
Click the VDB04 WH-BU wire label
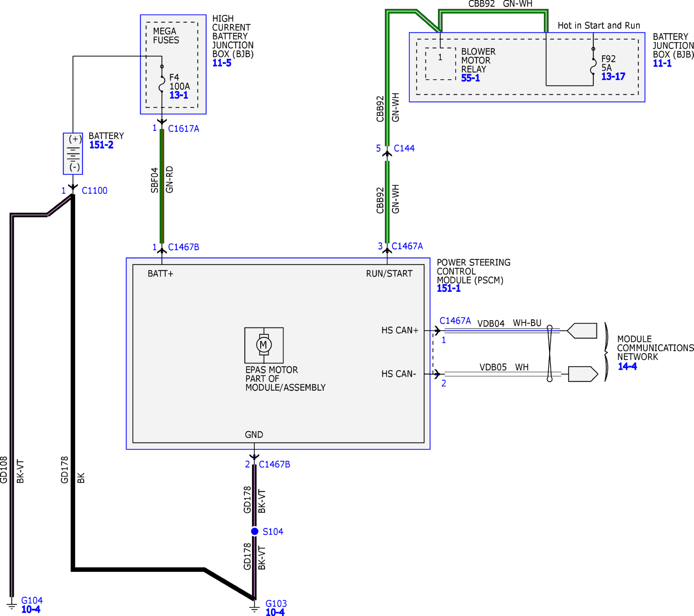pyautogui.click(x=509, y=323)
